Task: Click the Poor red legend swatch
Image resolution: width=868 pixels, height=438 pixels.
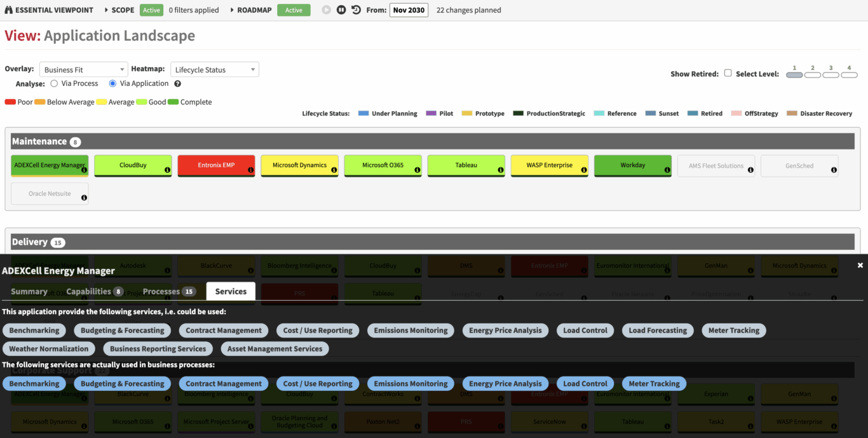Action: (x=10, y=102)
